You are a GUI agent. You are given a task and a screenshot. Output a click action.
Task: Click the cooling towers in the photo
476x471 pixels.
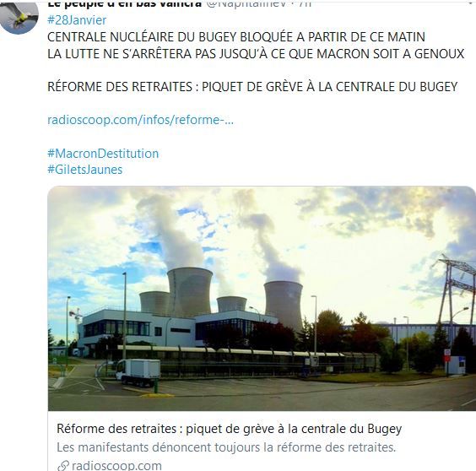tap(222, 296)
